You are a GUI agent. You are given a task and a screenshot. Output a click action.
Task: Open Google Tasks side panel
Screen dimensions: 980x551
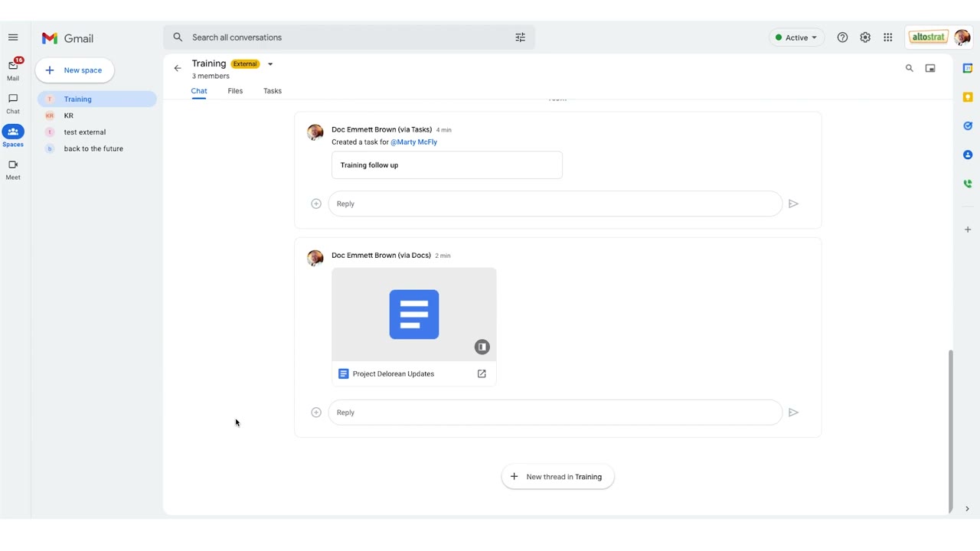tap(968, 126)
